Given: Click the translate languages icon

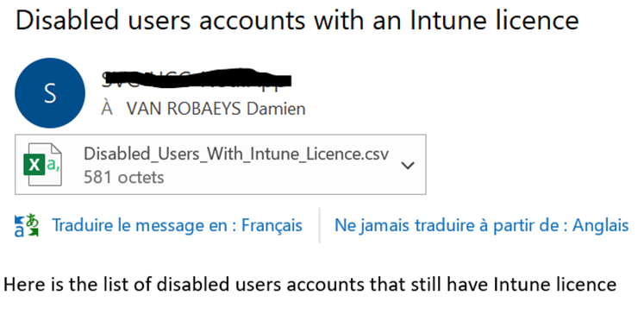Looking at the screenshot, I should pyautogui.click(x=26, y=226).
